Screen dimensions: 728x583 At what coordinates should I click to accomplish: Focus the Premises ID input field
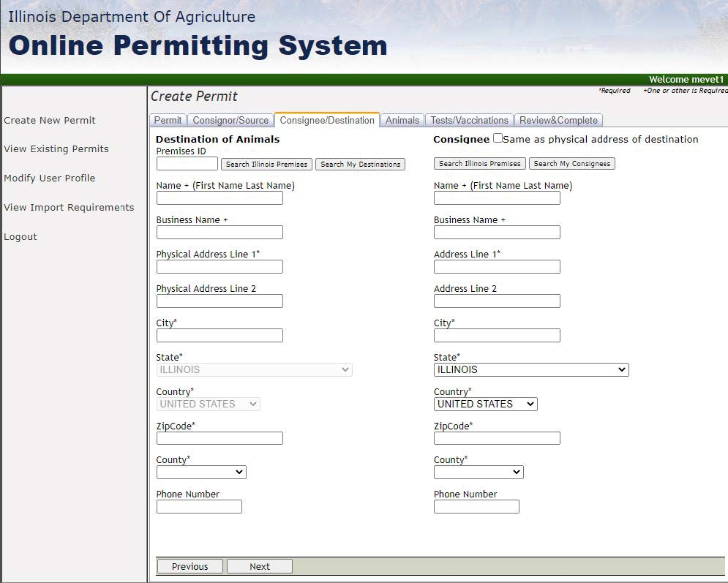point(187,164)
